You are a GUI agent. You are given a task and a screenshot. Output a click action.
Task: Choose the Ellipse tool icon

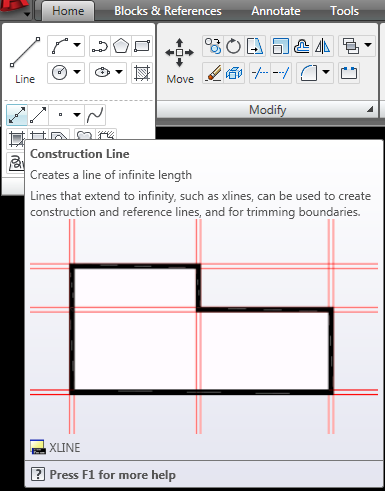click(102, 73)
